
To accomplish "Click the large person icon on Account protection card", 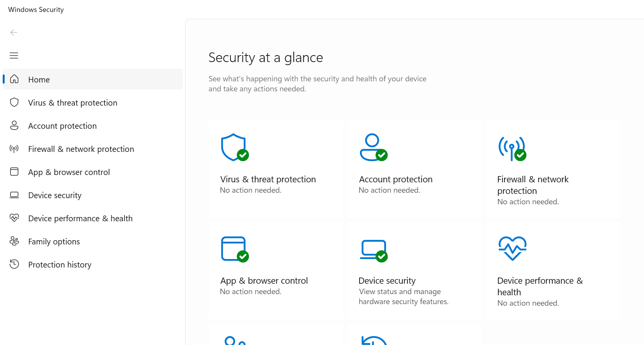I will (x=373, y=147).
